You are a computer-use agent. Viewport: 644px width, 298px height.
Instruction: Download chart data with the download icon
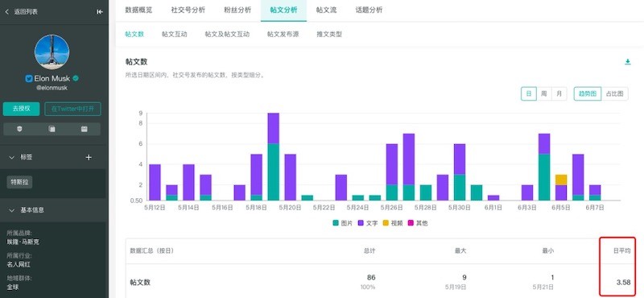click(x=627, y=62)
